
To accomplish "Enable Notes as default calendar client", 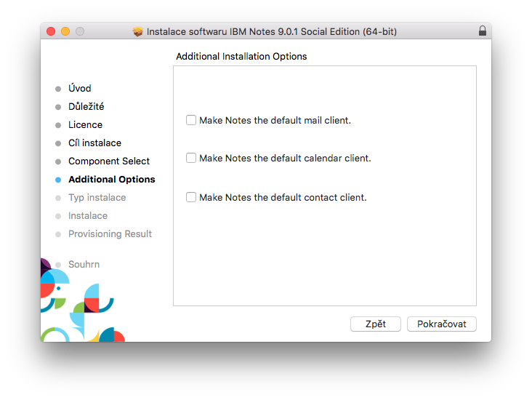I will (x=191, y=158).
